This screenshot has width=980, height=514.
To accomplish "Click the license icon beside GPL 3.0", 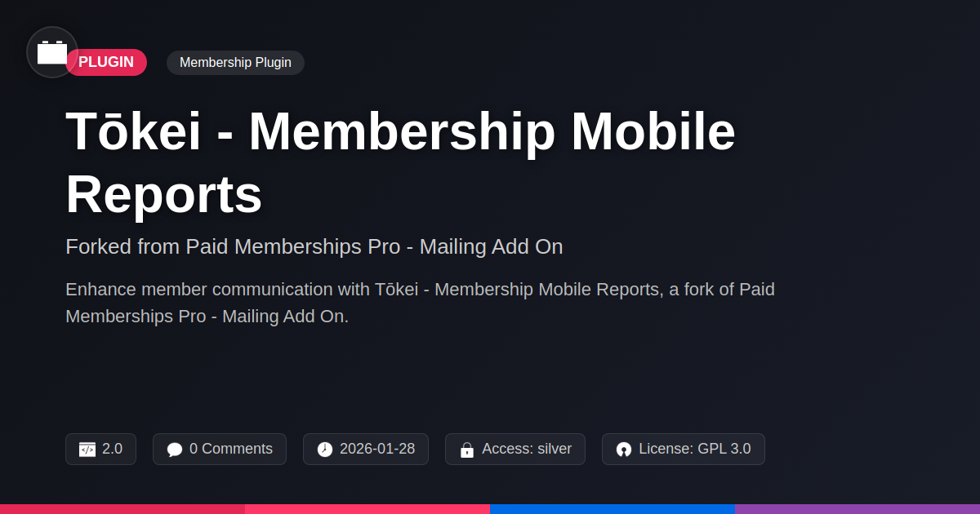I will click(x=624, y=450).
